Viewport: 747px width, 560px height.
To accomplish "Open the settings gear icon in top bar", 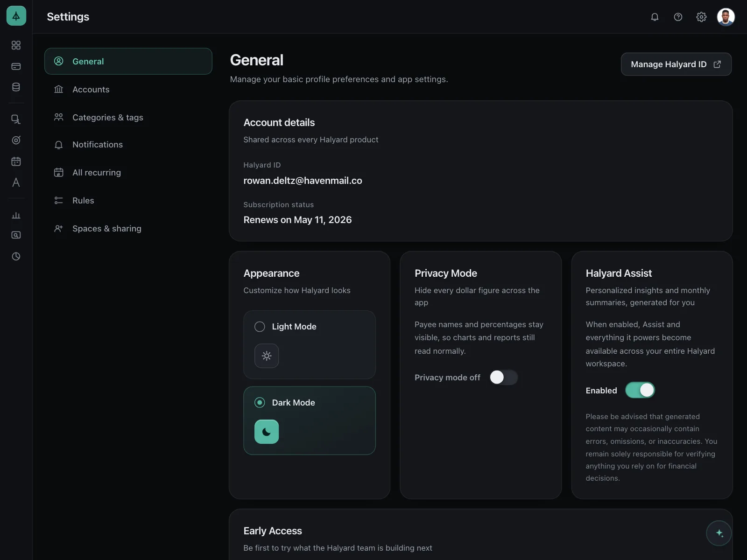I will click(701, 17).
